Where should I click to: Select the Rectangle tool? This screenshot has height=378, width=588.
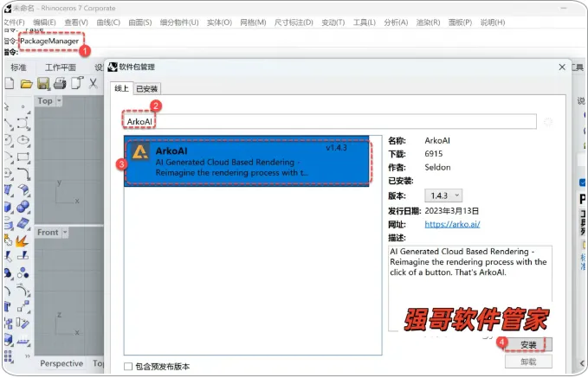[23, 157]
